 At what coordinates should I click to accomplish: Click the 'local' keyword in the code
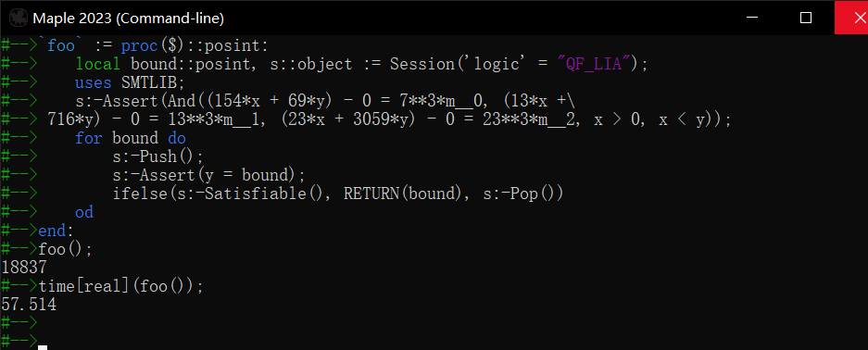pyautogui.click(x=98, y=64)
